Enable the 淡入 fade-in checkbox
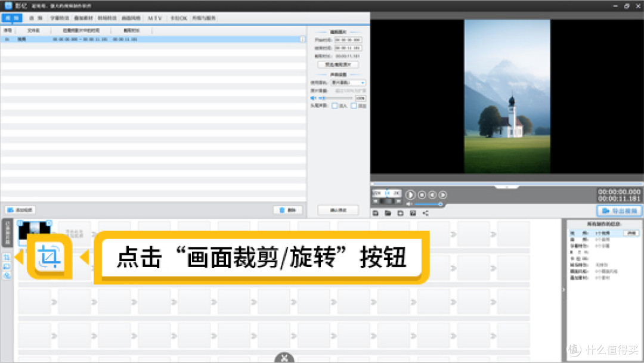The width and height of the screenshot is (644, 363). 335,106
